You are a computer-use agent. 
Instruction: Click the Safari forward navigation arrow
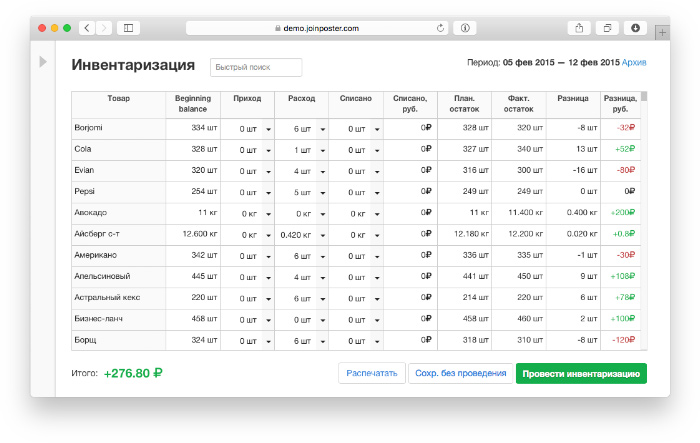105,28
